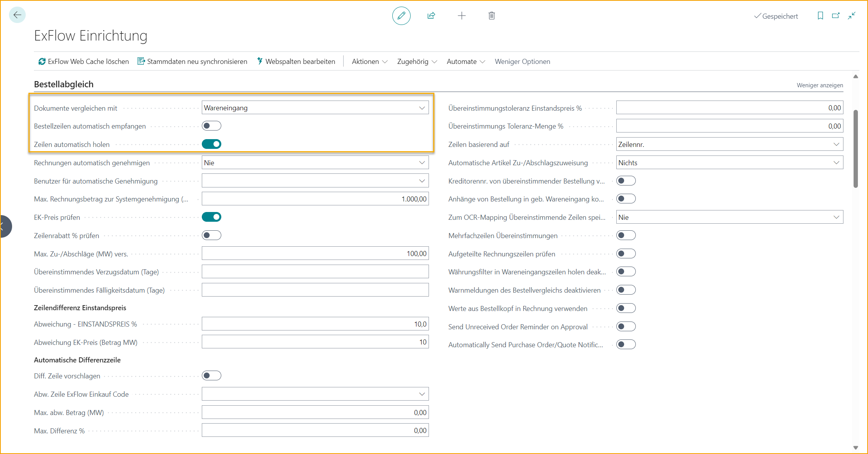This screenshot has height=454, width=868.
Task: Click Max. Zu-/Abschläge (MW) vers. field
Action: pyautogui.click(x=315, y=254)
